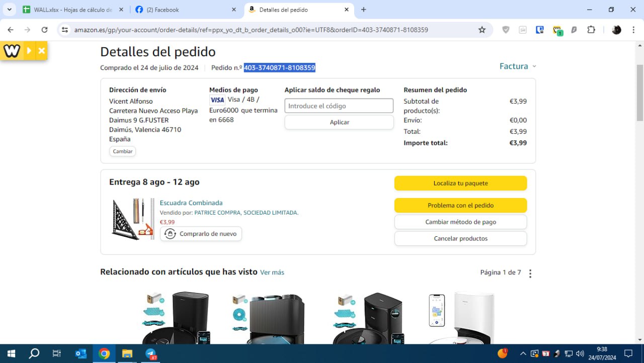Click the address bar URL

pos(251,30)
